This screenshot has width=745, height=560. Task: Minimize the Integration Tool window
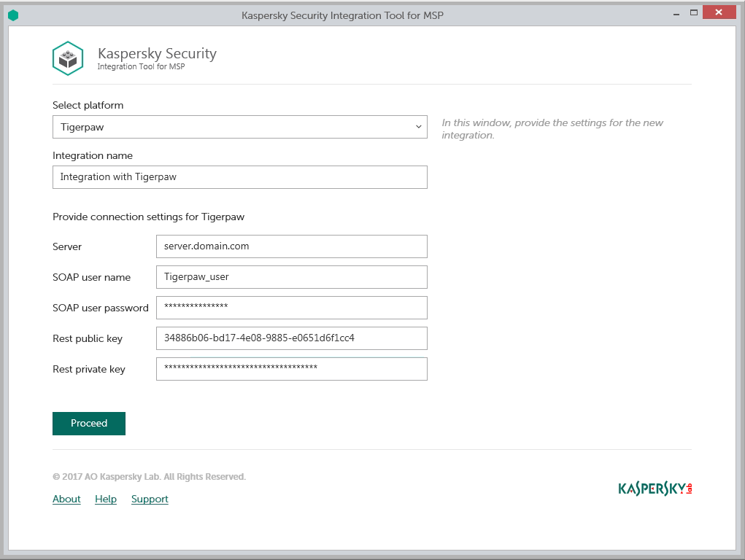[676, 12]
